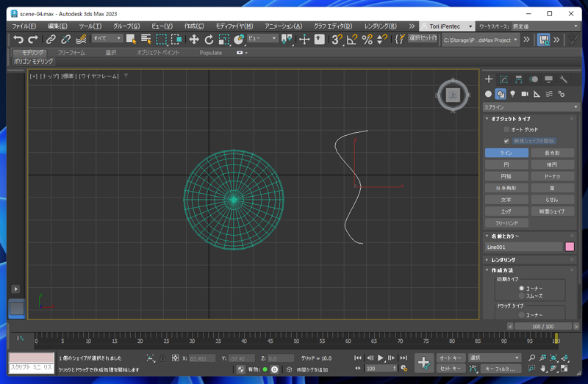588x384 pixels.
Task: Choose the Rectangular Selection Region icon
Action: tap(161, 40)
